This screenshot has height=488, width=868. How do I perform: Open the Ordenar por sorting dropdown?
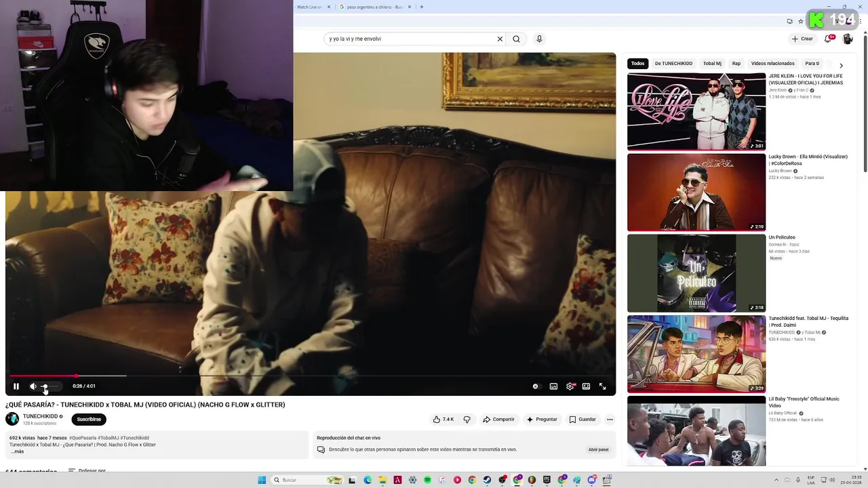point(87,470)
